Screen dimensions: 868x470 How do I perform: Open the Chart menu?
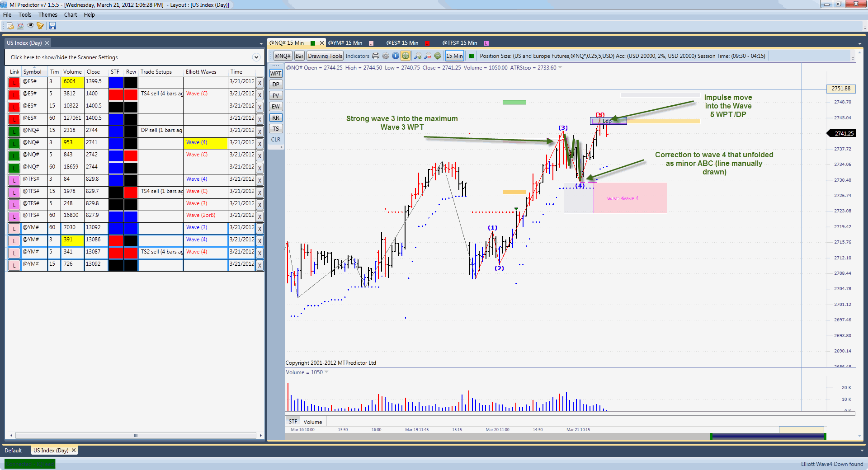pyautogui.click(x=71, y=14)
